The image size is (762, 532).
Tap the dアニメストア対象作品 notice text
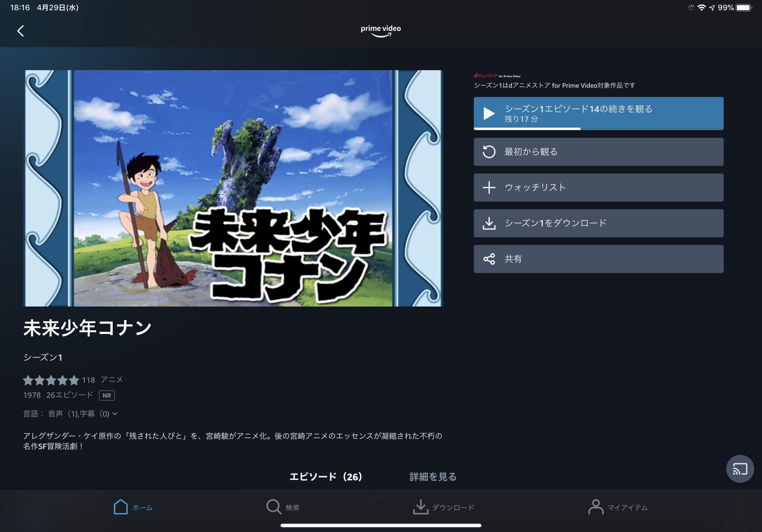point(555,85)
